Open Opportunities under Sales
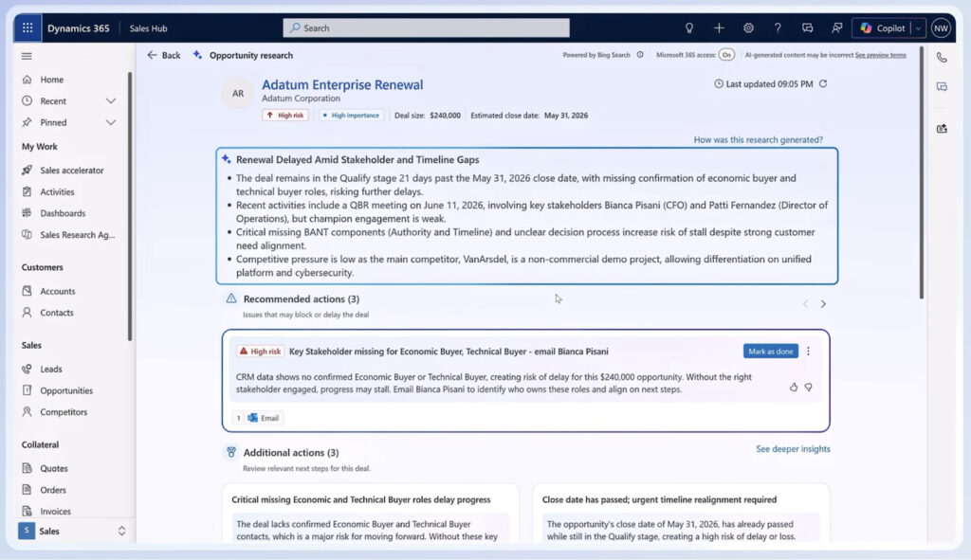The width and height of the screenshot is (971, 560). (x=66, y=390)
